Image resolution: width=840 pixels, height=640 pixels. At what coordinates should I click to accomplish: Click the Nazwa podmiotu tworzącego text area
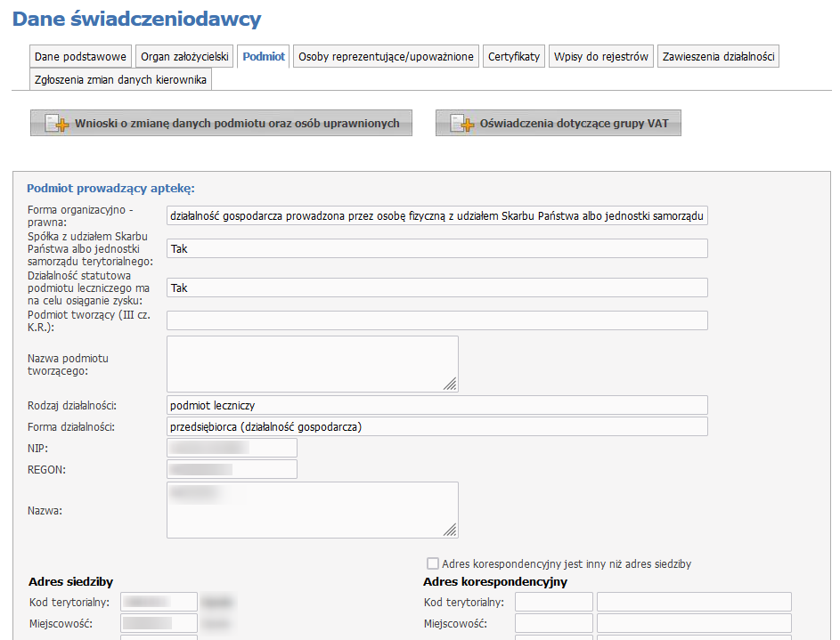[312, 363]
